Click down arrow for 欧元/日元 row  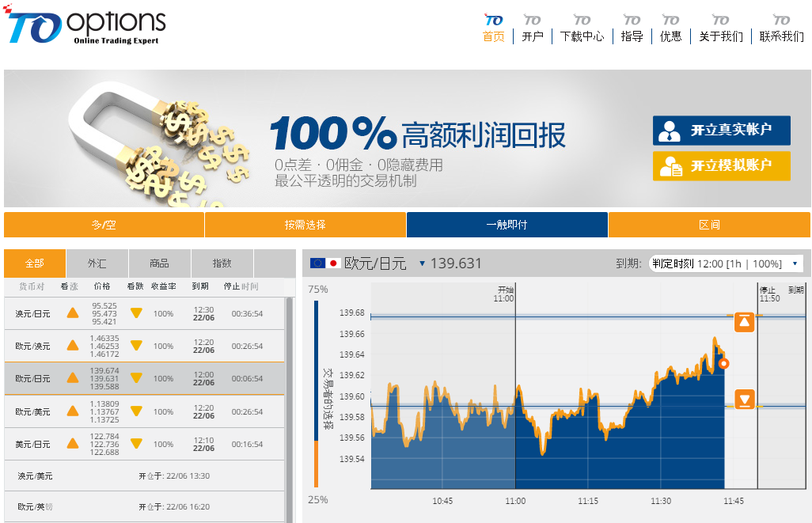[136, 378]
